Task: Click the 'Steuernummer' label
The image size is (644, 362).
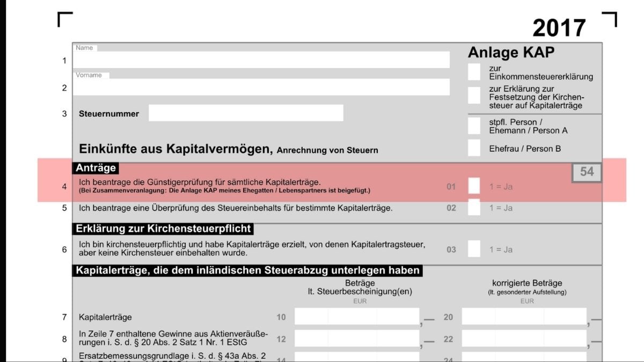Action: click(x=109, y=114)
